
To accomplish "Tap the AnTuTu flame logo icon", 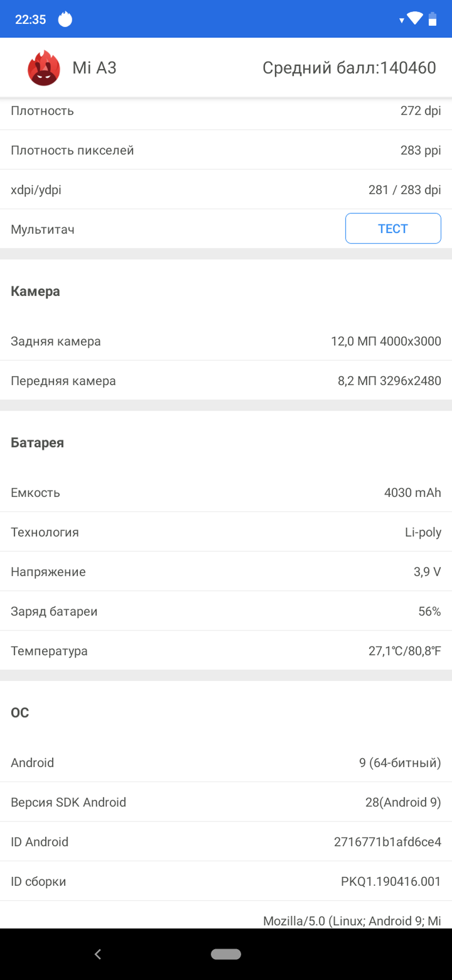I will (44, 68).
